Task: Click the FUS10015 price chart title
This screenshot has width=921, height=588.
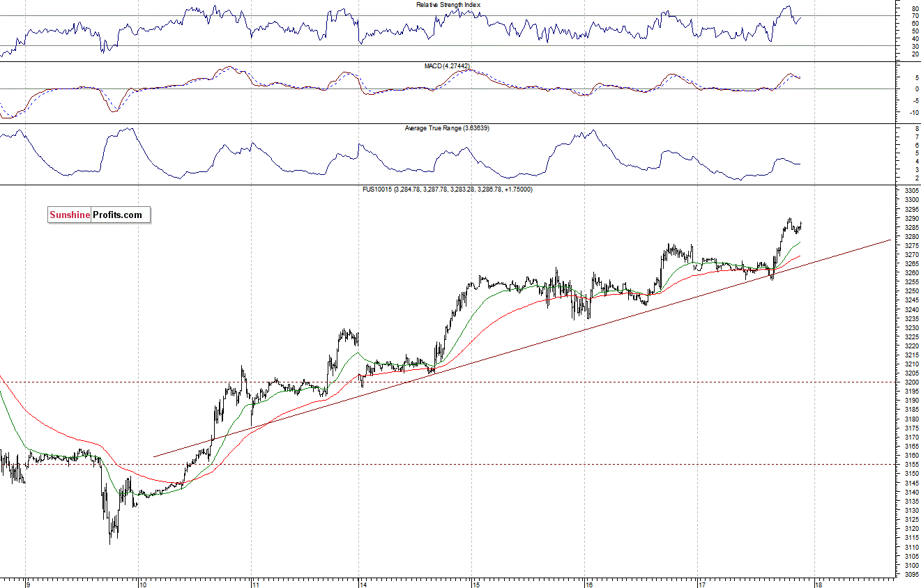Action: (447, 189)
